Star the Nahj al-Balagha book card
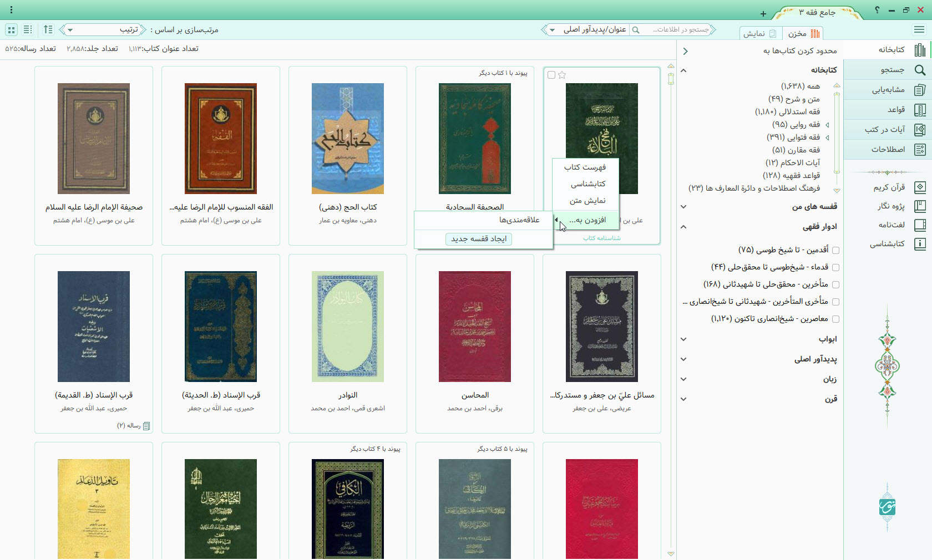Image resolution: width=932 pixels, height=560 pixels. pos(562,75)
